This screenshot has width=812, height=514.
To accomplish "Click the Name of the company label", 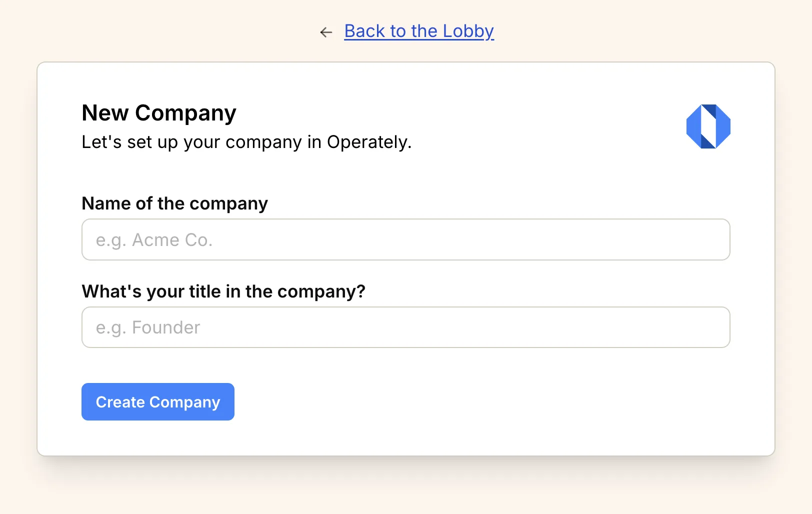I will tap(174, 203).
